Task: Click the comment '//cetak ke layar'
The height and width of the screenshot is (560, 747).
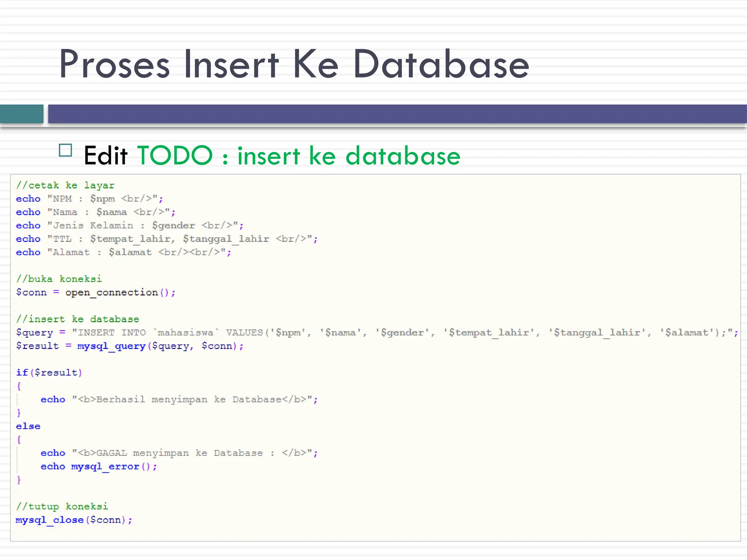Action: 65,186
